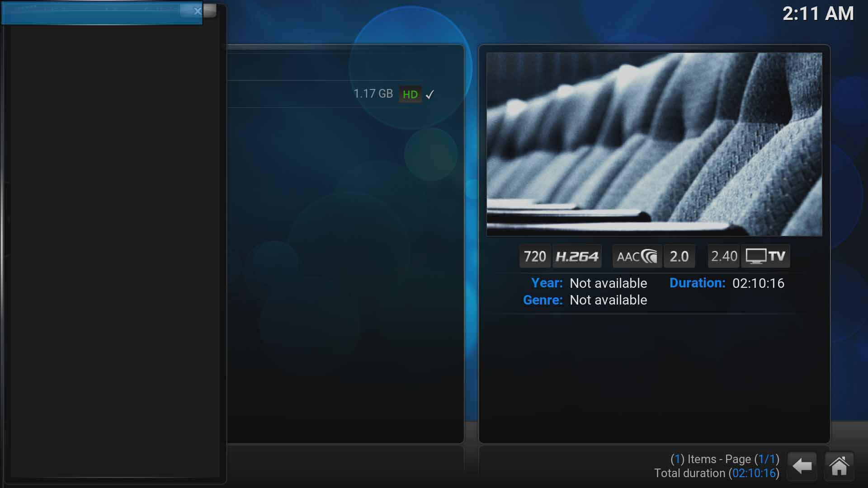
Task: Click the 720 resolution badge
Action: (x=535, y=257)
